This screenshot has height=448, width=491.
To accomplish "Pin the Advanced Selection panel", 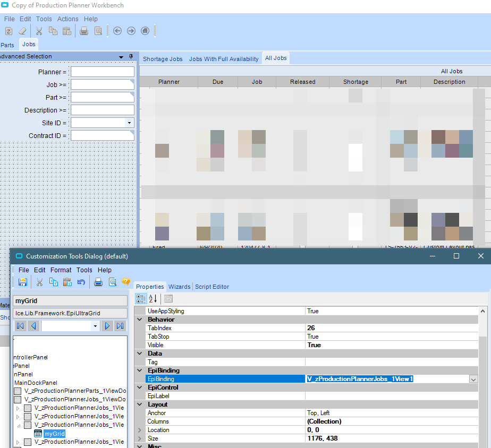I will pos(131,56).
